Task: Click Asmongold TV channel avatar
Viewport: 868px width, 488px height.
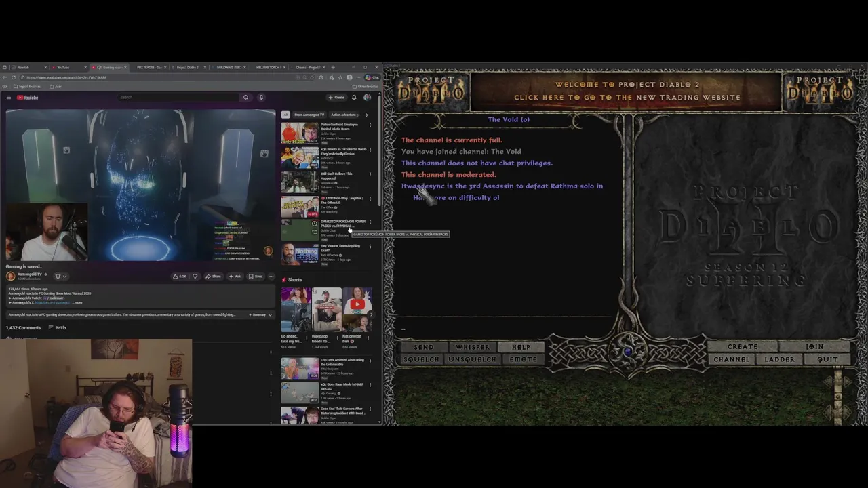Action: [10, 276]
